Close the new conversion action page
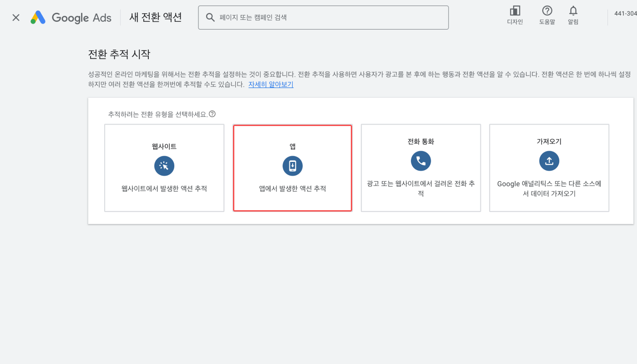This screenshot has width=637, height=364. point(16,18)
